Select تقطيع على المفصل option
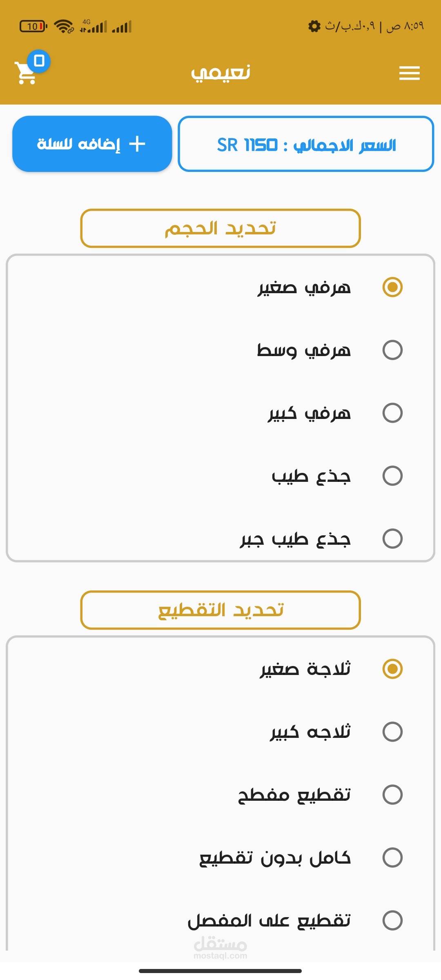Screen dimensions: 441x980 click(392, 920)
